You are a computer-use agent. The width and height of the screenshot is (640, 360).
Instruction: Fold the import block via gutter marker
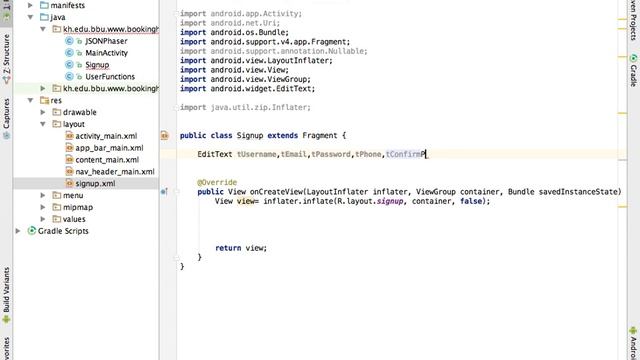click(x=177, y=13)
